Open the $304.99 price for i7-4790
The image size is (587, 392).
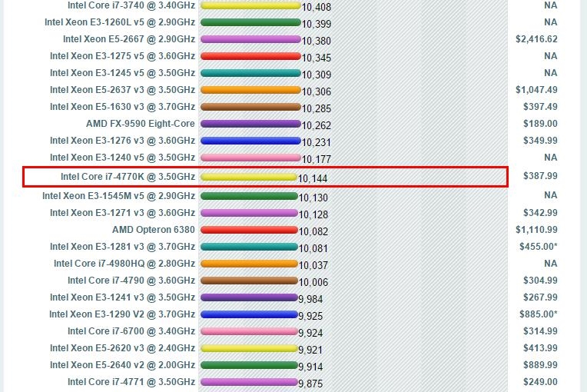point(540,281)
